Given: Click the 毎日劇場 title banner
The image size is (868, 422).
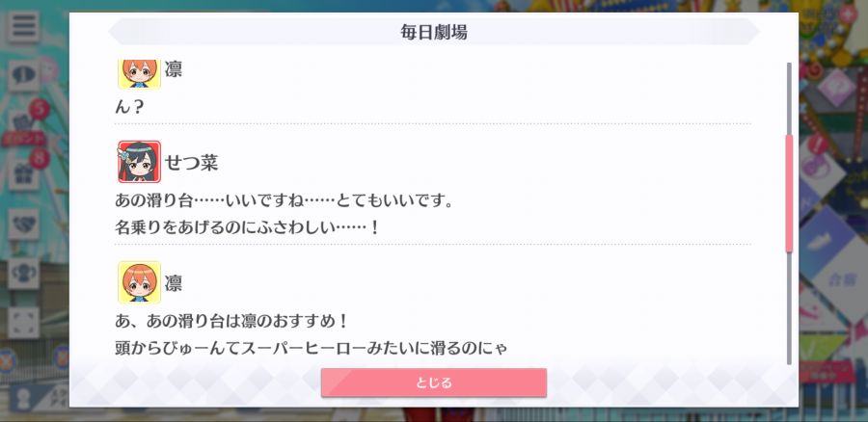Looking at the screenshot, I should [x=433, y=32].
